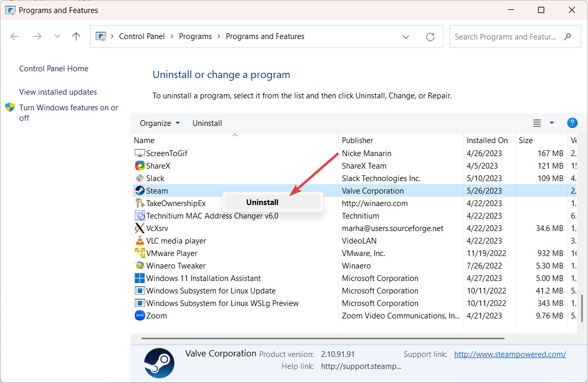
Task: Open the Control Panel Home link
Action: click(x=54, y=69)
